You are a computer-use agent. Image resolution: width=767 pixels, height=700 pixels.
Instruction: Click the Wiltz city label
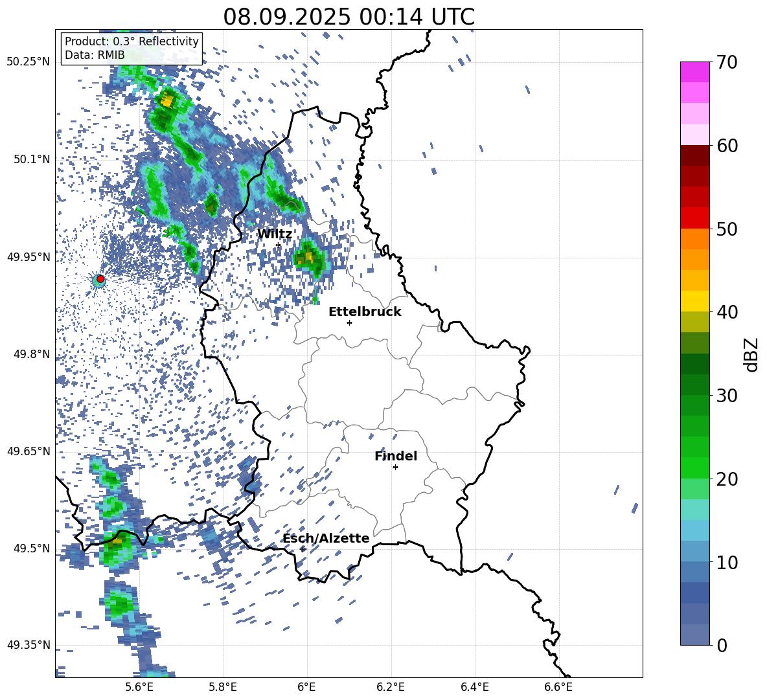tap(275, 234)
